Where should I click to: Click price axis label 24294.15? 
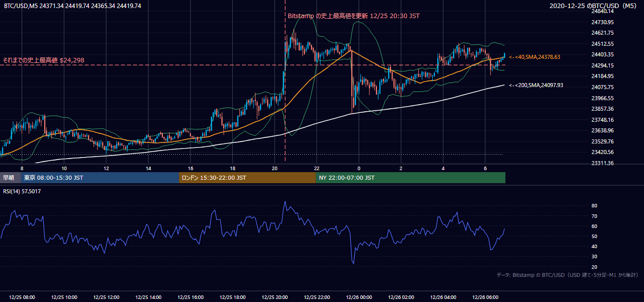tap(603, 65)
